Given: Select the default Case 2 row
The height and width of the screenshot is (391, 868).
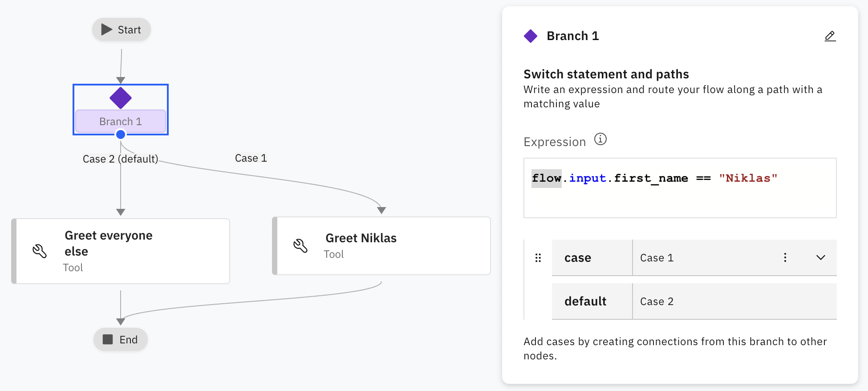Looking at the screenshot, I should pyautogui.click(x=694, y=301).
